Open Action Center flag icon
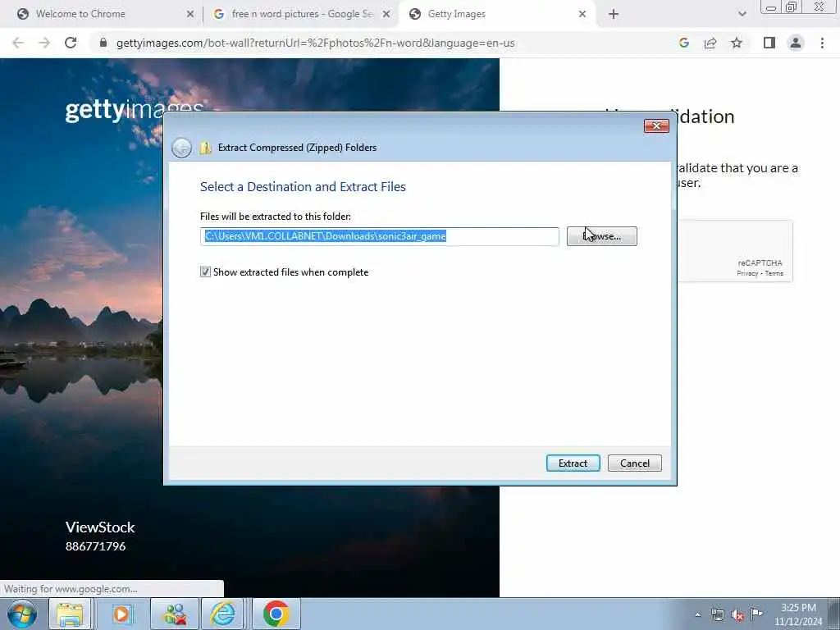The width and height of the screenshot is (840, 630). 756,614
